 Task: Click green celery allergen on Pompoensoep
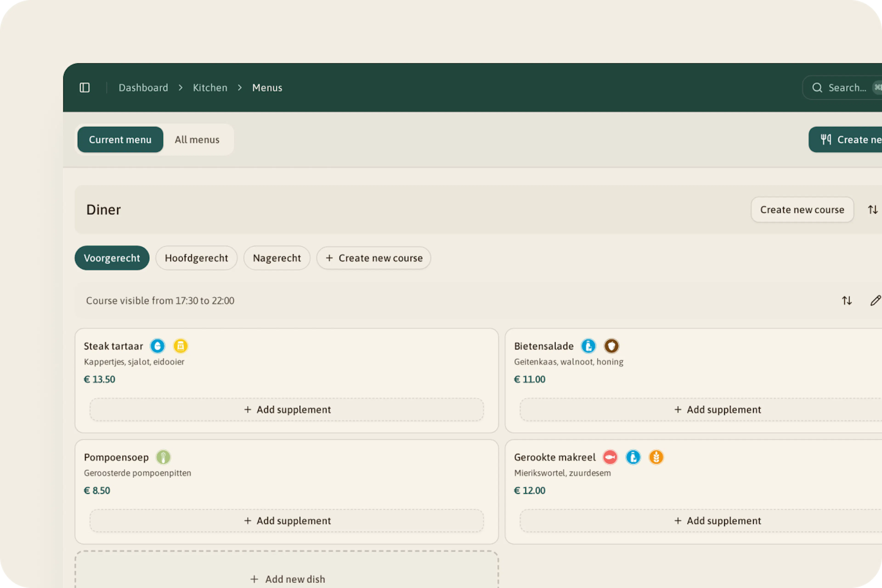pyautogui.click(x=163, y=457)
